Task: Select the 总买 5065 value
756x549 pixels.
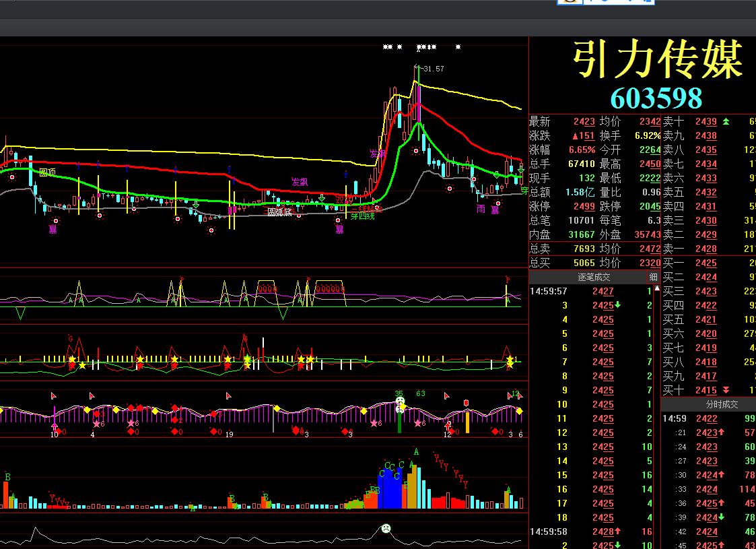Action: point(584,263)
